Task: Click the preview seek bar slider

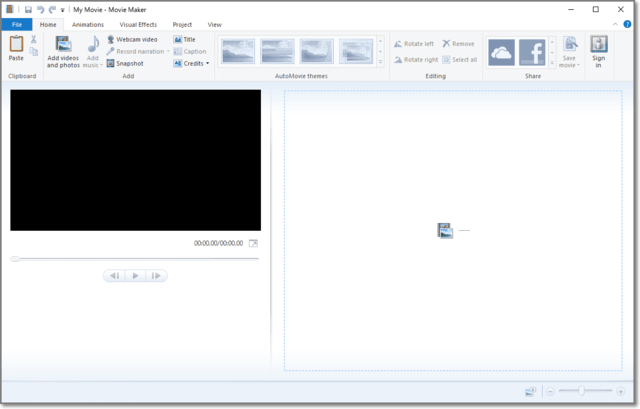Action: pos(15,259)
